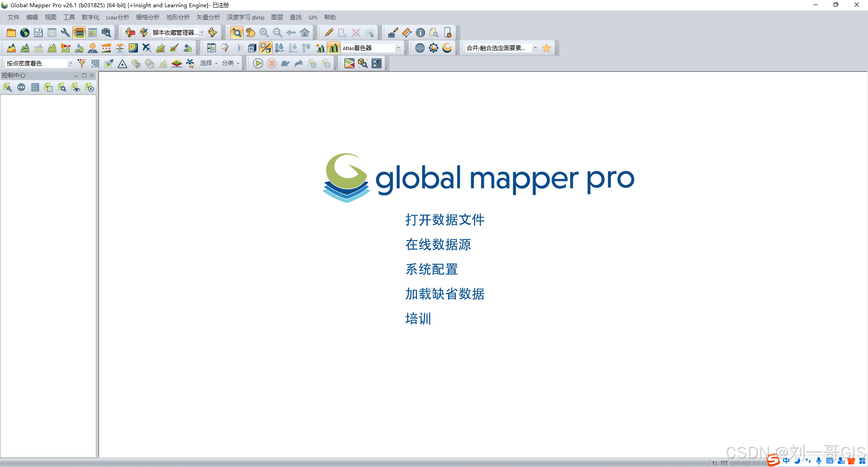Click the watershed water drop icon
The height and width of the screenshot is (467, 868).
point(79,48)
